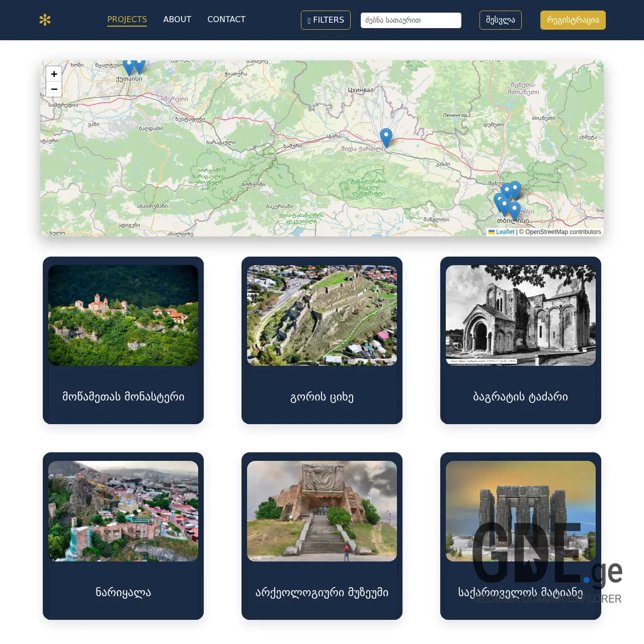Click the რეგისტრაცია button
The width and height of the screenshot is (644, 644).
[x=573, y=20]
